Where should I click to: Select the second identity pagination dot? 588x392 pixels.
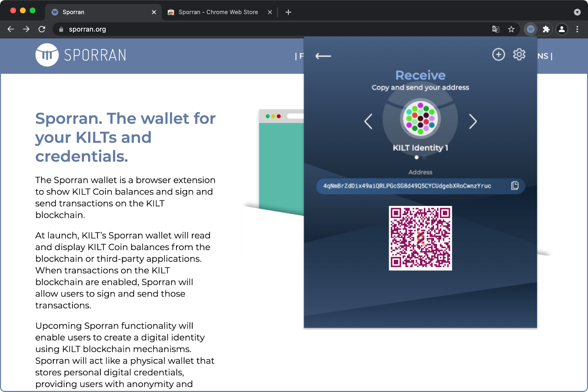point(424,157)
